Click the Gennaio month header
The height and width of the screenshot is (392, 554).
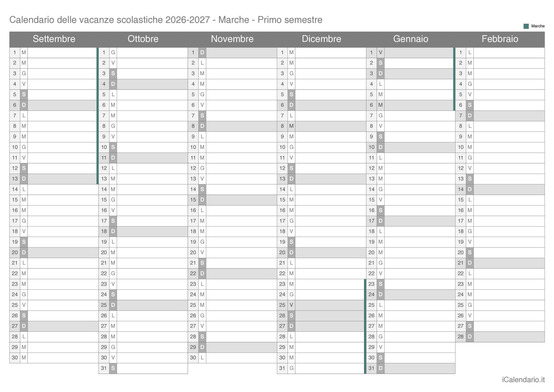click(x=411, y=39)
